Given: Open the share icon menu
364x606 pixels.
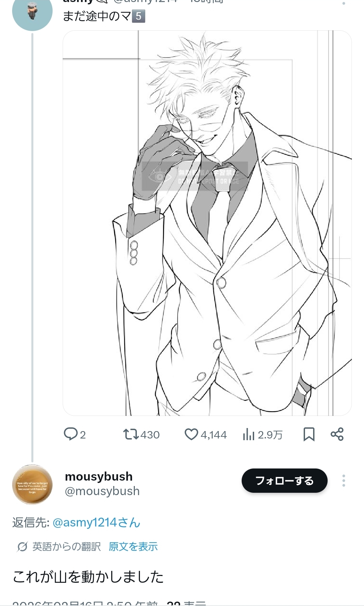Looking at the screenshot, I should (x=337, y=434).
